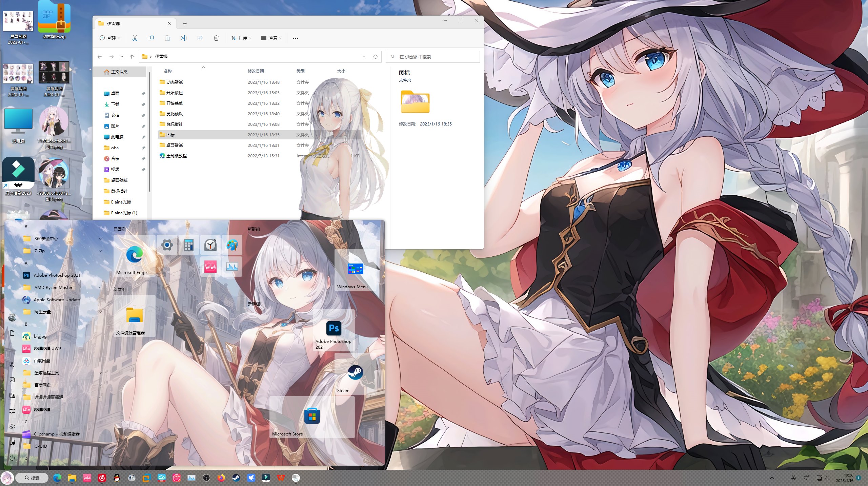Open the three-dot See more menu

coord(295,38)
